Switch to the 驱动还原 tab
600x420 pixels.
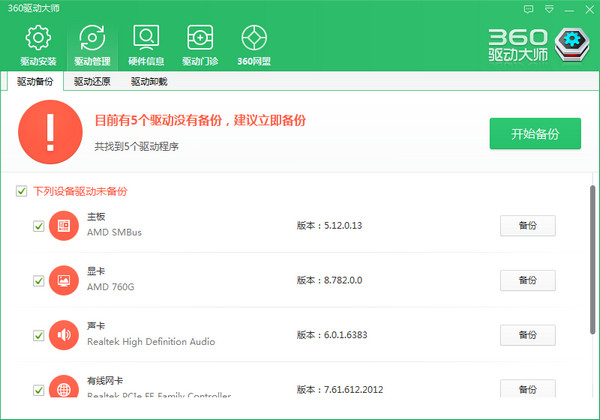(x=92, y=81)
